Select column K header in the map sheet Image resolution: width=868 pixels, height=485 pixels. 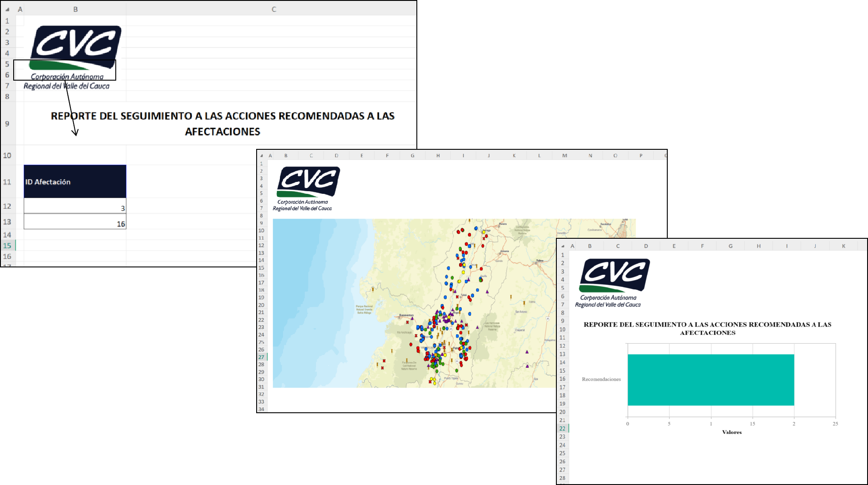click(514, 155)
